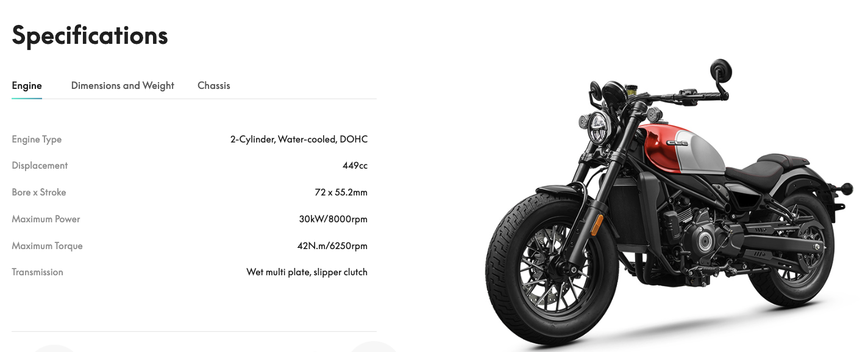Select the Wet multi plate, slipper clutch text
The width and height of the screenshot is (868, 352).
click(307, 272)
